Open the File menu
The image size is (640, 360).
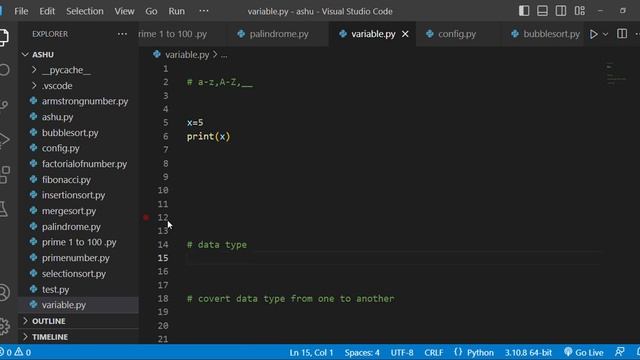tap(21, 11)
